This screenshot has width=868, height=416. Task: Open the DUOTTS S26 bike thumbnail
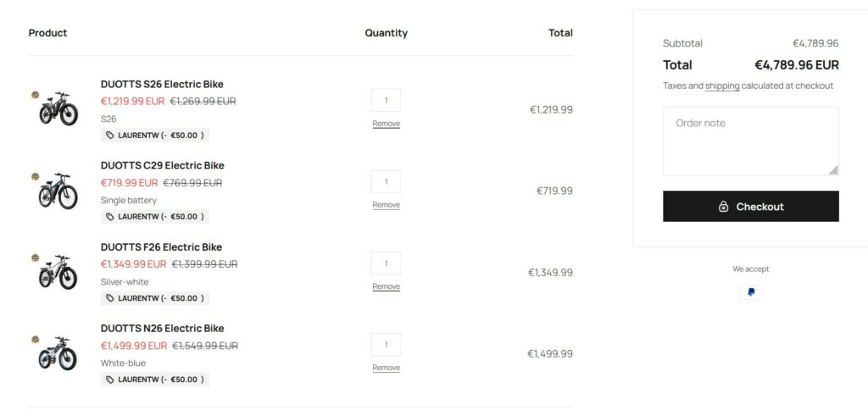click(58, 108)
